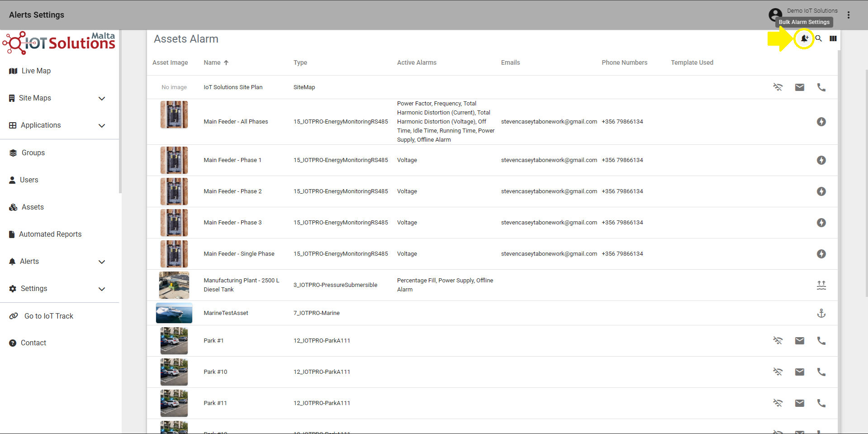The height and width of the screenshot is (434, 868).
Task: Click energy bolt icon for Main Feeder - Phase 3
Action: point(821,223)
